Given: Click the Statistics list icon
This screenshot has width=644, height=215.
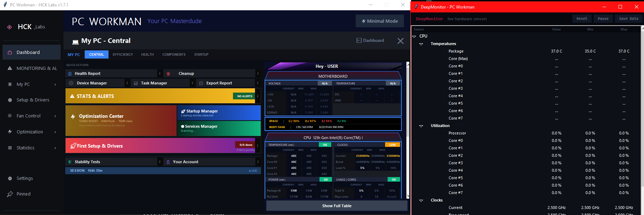Looking at the screenshot, I should tap(10, 148).
